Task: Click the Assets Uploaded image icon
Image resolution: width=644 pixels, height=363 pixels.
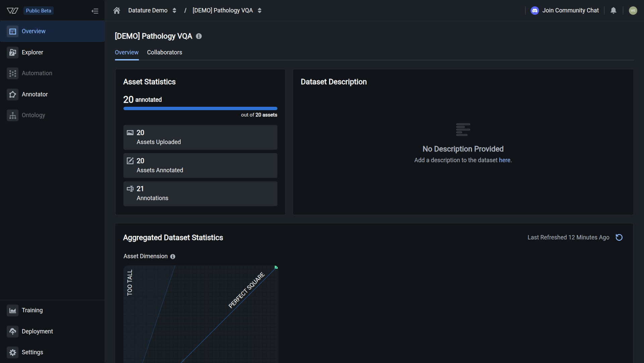Action: pos(130,133)
